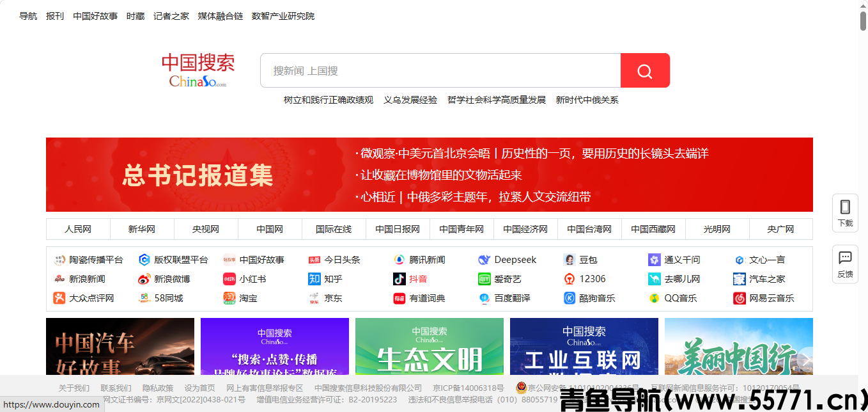Click the 酷狗音乐 icon

[570, 298]
